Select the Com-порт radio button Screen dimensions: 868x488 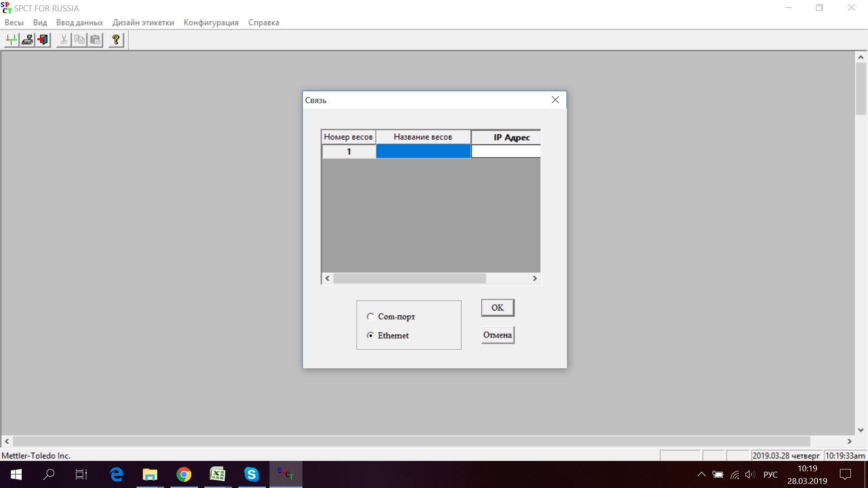coord(370,316)
